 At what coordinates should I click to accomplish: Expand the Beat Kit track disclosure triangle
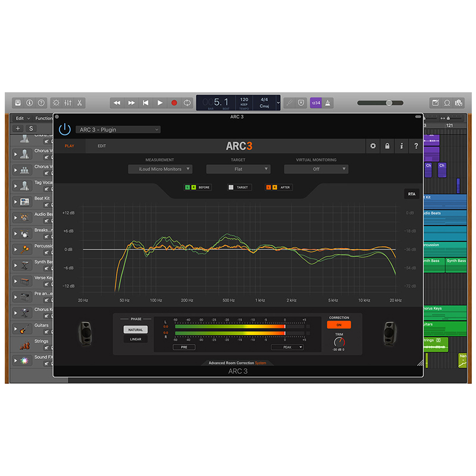[x=15, y=202]
